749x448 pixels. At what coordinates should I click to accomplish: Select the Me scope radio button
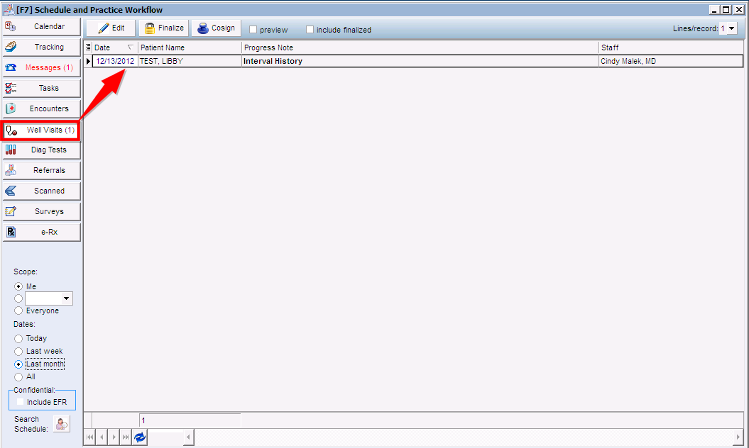pyautogui.click(x=19, y=287)
